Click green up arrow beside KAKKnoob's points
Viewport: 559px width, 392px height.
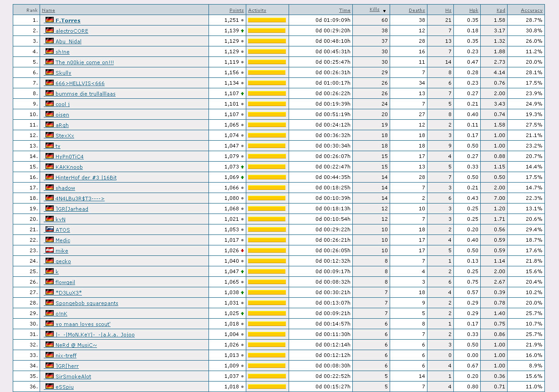[242, 167]
